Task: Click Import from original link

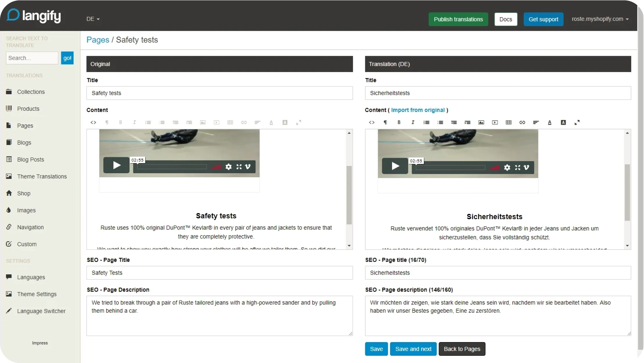Action: [x=418, y=110]
